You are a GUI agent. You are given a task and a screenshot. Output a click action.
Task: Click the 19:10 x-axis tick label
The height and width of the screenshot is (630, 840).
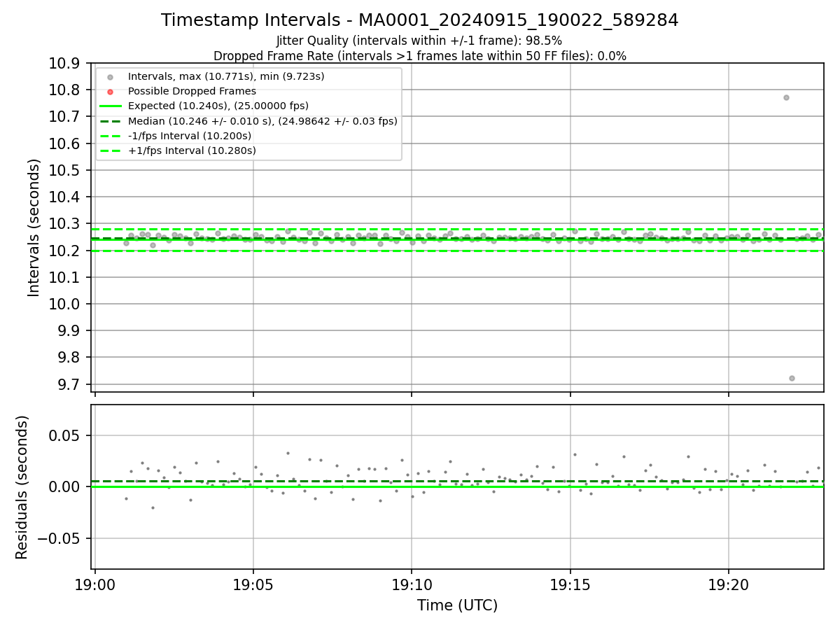412,584
